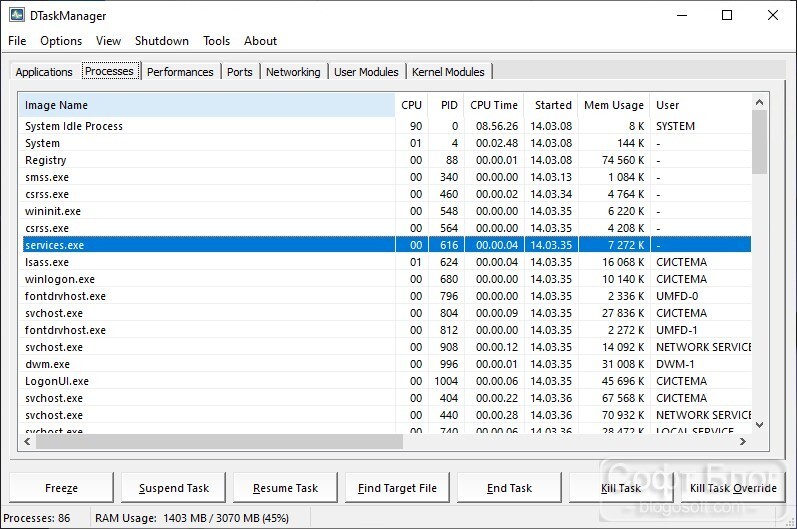This screenshot has height=529, width=797.
Task: Select the LogonUI.exe process
Action: coord(385,381)
